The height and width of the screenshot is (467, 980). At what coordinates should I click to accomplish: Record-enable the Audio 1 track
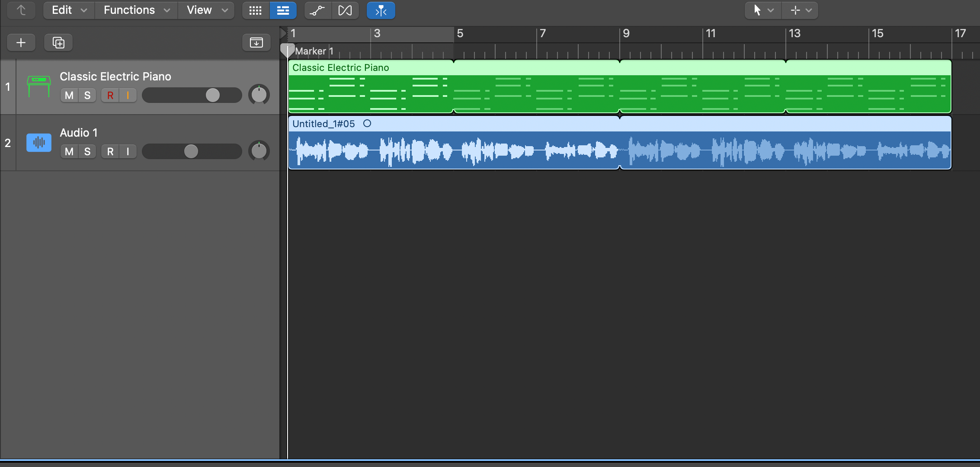[110, 151]
